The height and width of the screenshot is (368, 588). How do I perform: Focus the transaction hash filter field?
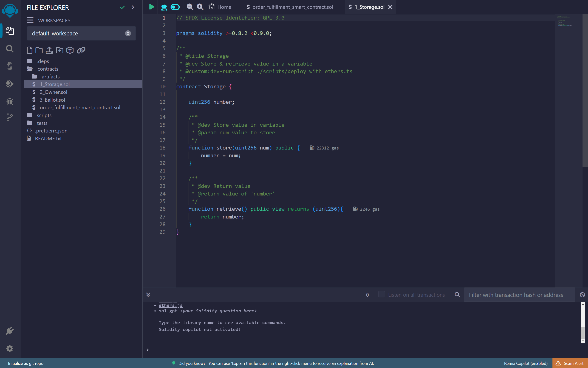coord(520,295)
